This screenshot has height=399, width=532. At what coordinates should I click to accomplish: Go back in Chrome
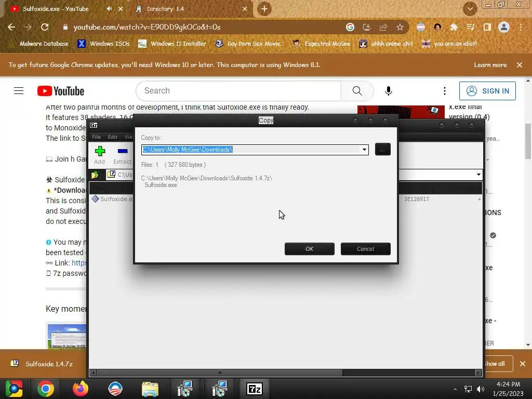[11, 27]
